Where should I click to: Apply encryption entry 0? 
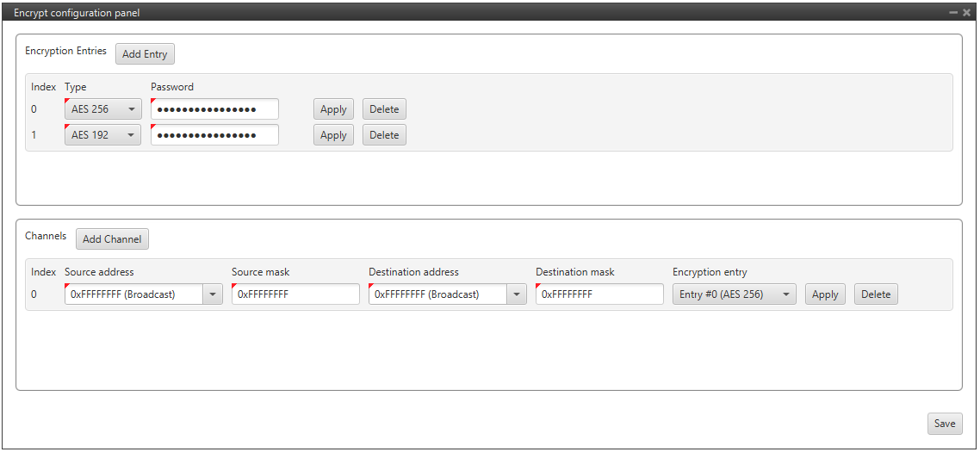click(x=333, y=109)
